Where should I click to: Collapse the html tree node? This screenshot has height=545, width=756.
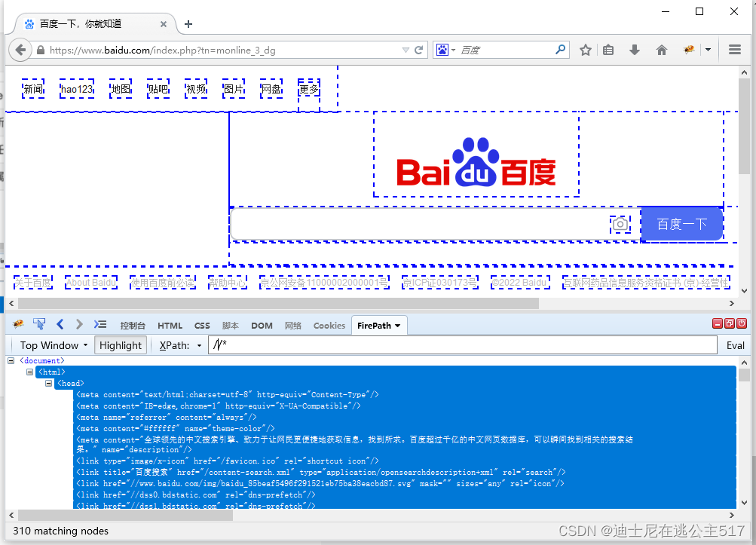30,372
